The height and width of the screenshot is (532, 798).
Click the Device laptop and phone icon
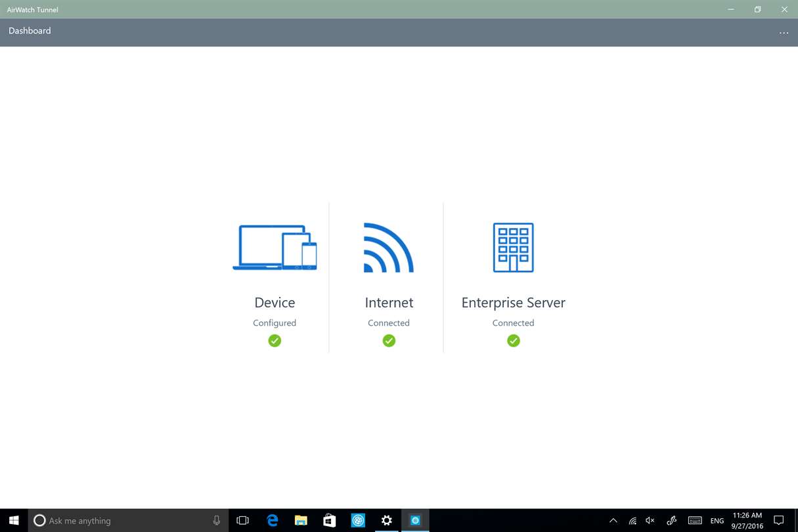pos(275,247)
